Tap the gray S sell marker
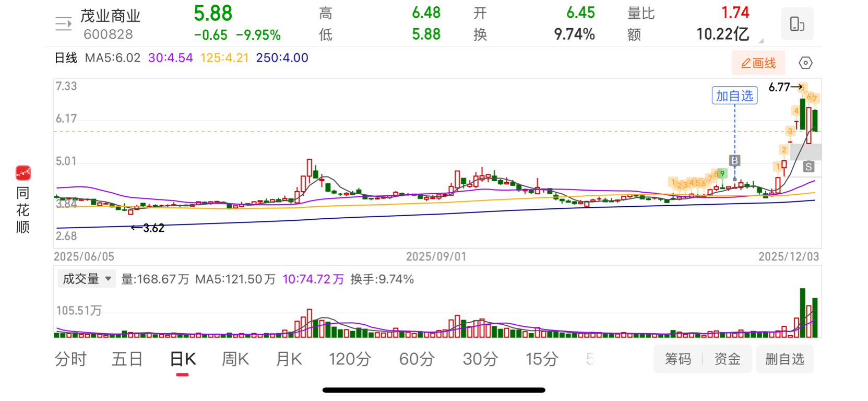Image resolution: width=868 pixels, height=401 pixels. coord(808,167)
